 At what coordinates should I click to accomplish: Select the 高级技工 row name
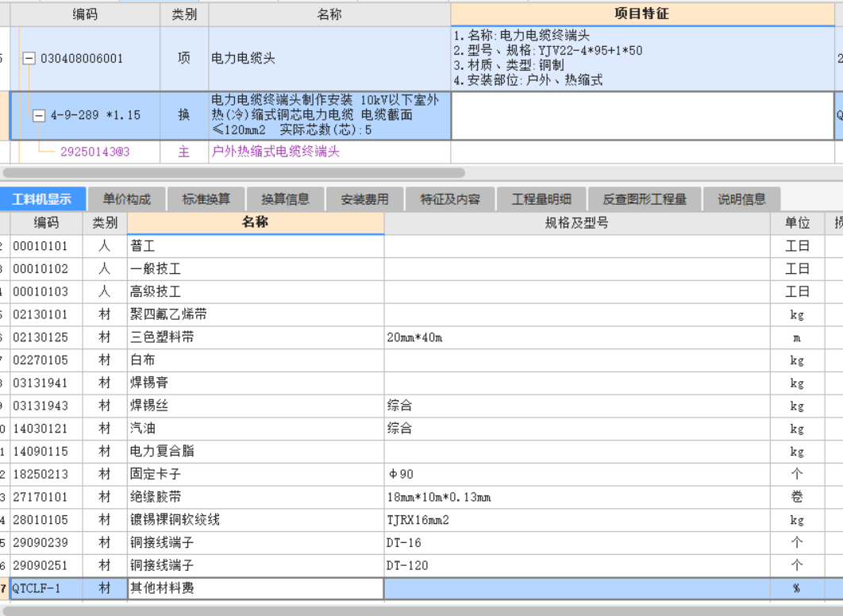coord(256,291)
